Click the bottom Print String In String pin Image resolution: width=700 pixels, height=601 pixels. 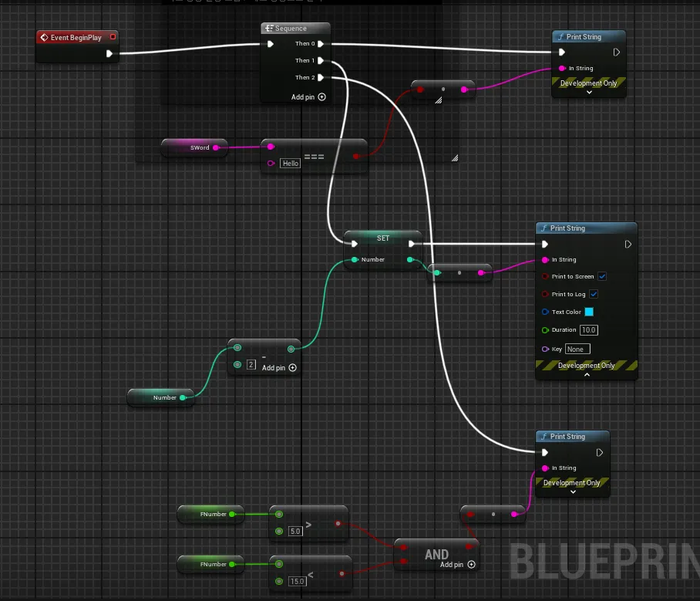click(545, 468)
